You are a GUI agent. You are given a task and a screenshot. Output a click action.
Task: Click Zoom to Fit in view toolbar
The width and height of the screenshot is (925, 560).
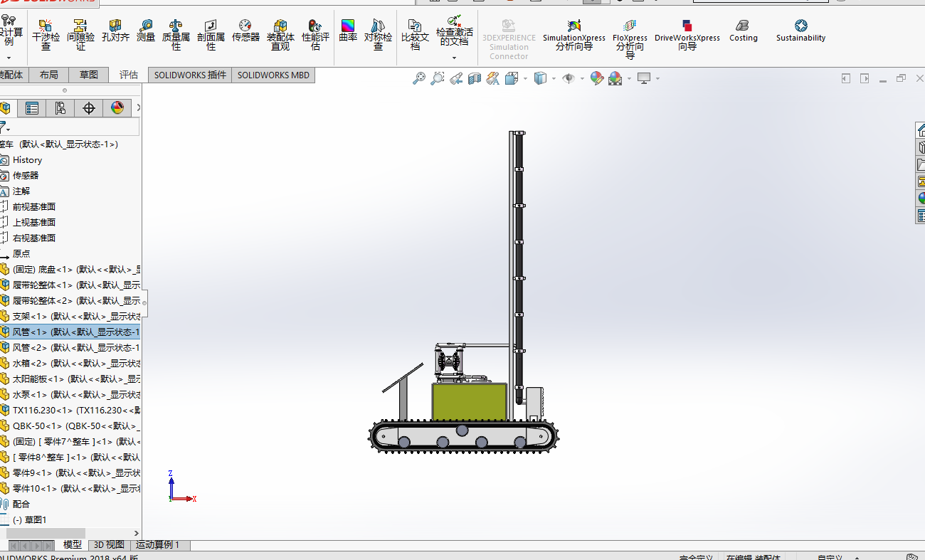tap(419, 78)
